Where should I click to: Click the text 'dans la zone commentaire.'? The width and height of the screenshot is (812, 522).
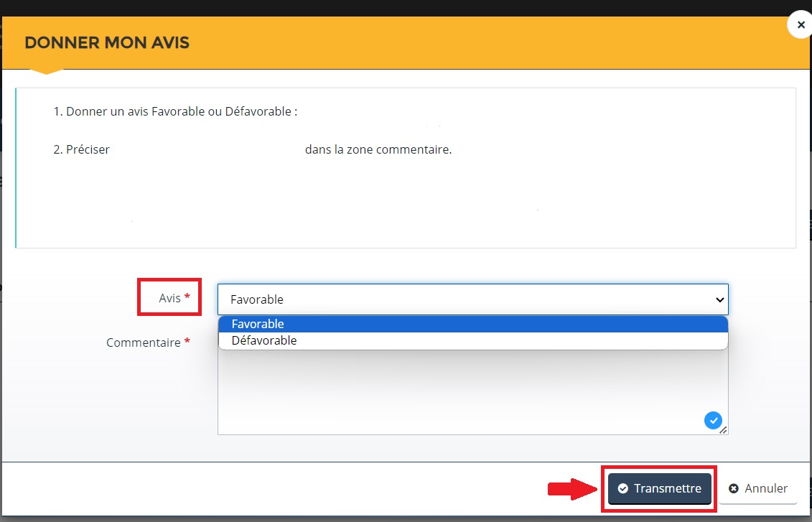click(378, 149)
